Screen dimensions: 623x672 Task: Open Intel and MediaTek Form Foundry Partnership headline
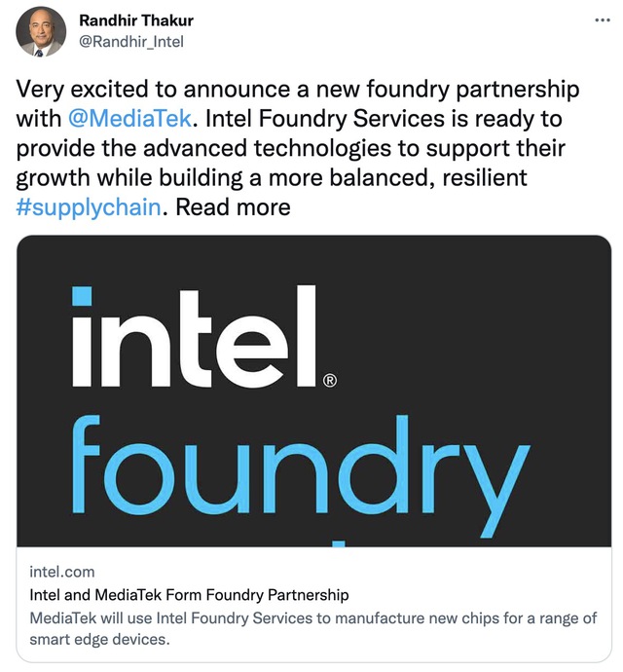(189, 595)
